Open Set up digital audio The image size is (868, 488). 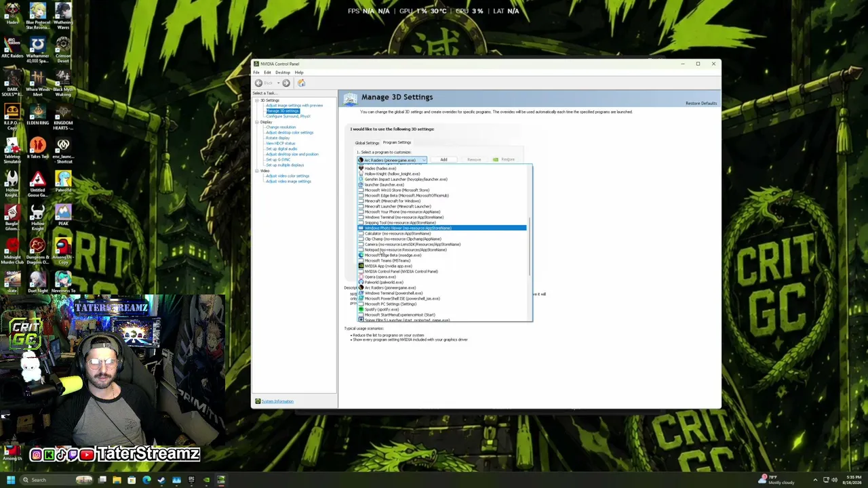pos(281,149)
